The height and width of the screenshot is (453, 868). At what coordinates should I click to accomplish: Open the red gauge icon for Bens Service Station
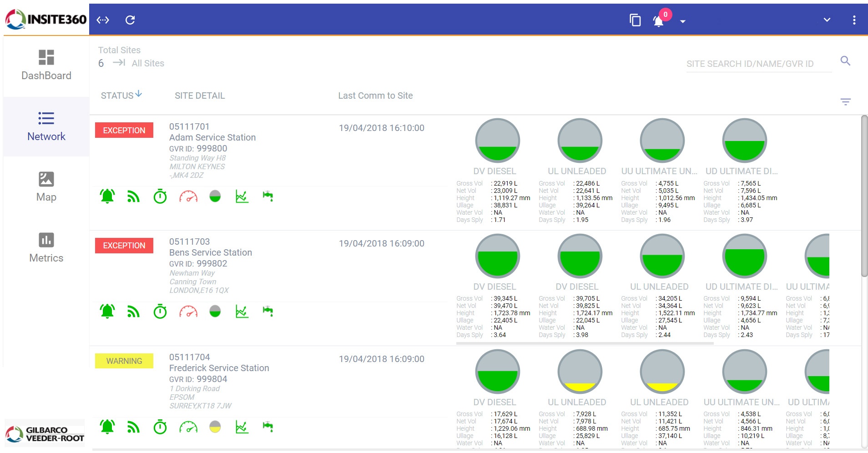pos(188,312)
